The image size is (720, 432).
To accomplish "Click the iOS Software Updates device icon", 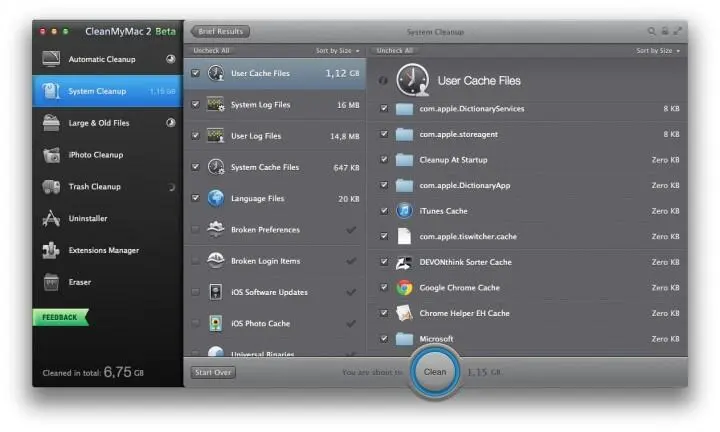I will click(216, 292).
